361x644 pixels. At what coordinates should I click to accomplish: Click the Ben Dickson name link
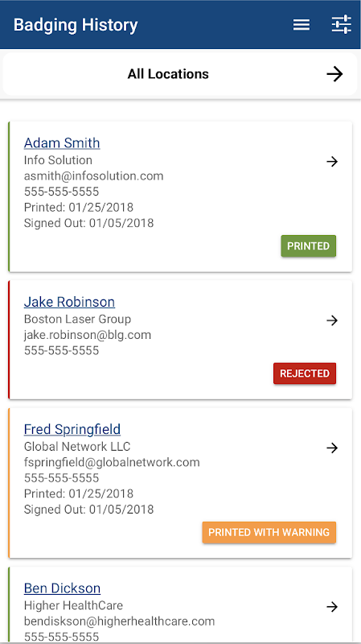pyautogui.click(x=63, y=588)
